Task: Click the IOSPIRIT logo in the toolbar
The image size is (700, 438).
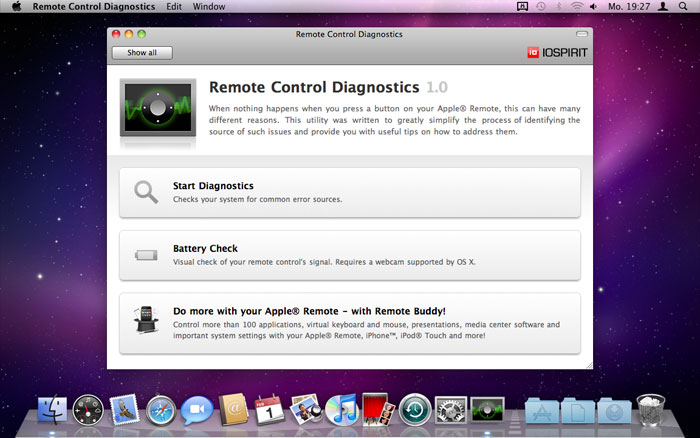Action: coord(557,53)
